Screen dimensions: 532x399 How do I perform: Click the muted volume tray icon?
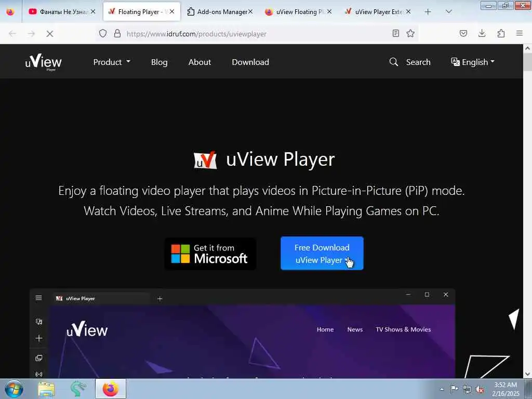click(x=480, y=390)
